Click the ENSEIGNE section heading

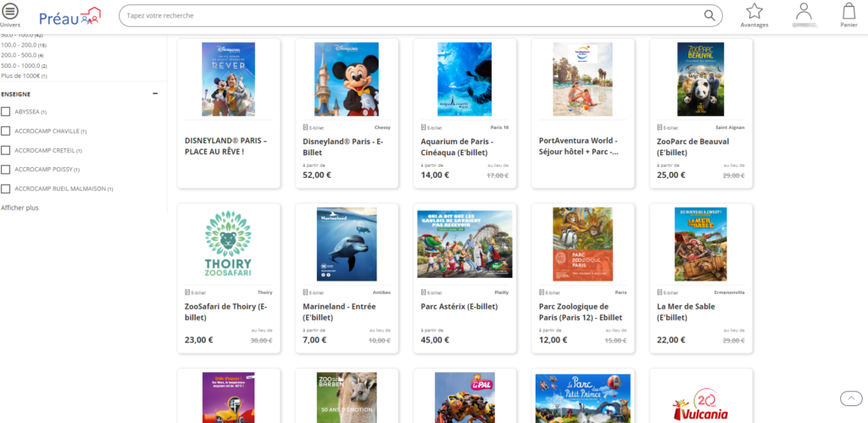coord(15,94)
